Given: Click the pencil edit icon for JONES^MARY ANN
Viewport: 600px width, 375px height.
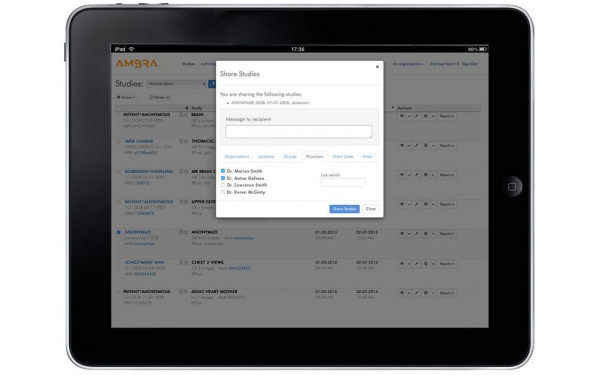Looking at the screenshot, I should tap(416, 264).
